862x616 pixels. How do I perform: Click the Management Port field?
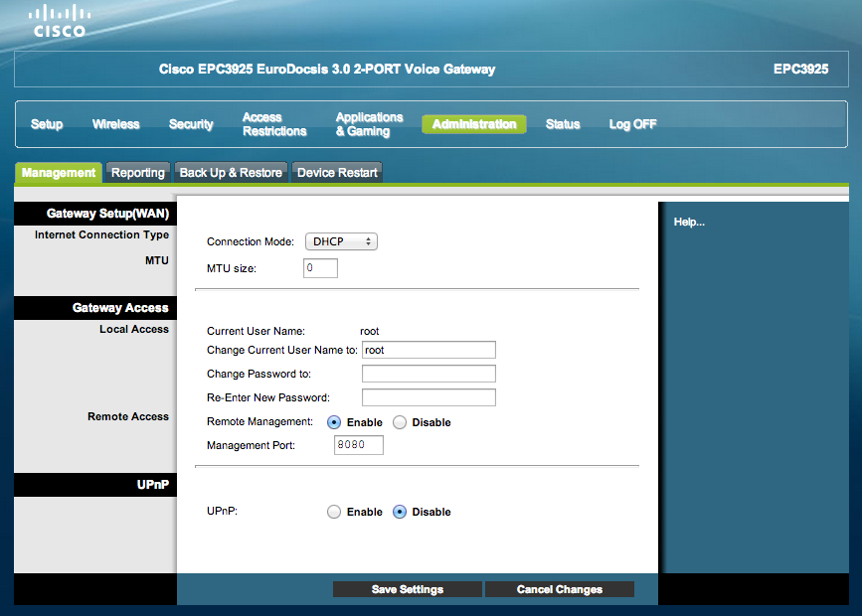359,445
